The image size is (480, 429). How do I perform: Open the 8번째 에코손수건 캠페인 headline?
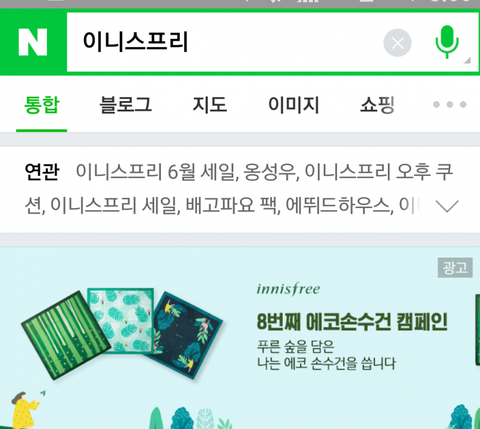(352, 322)
